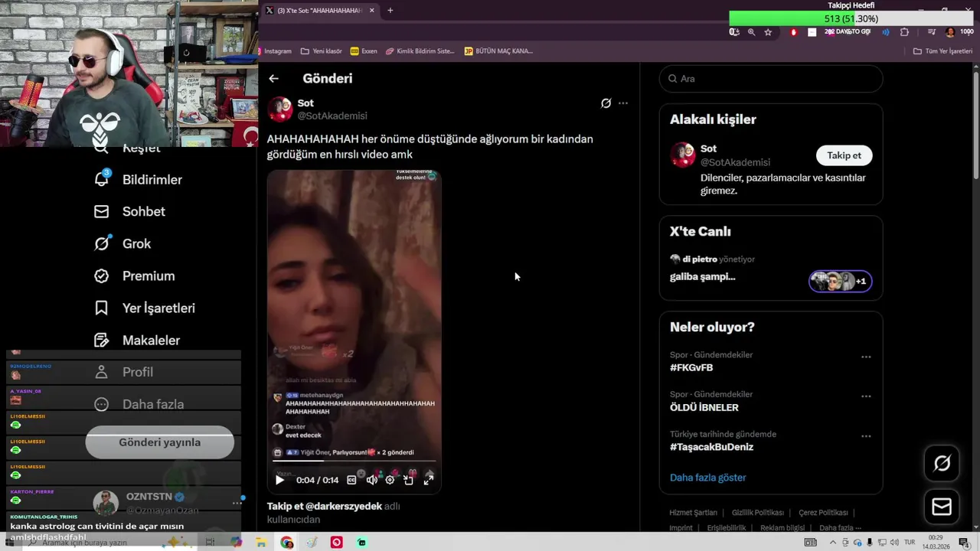
Task: Open Grok from the sidebar
Action: [136, 243]
